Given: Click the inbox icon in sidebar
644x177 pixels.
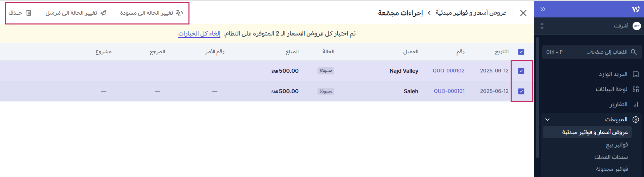Looking at the screenshot, I should point(636,74).
